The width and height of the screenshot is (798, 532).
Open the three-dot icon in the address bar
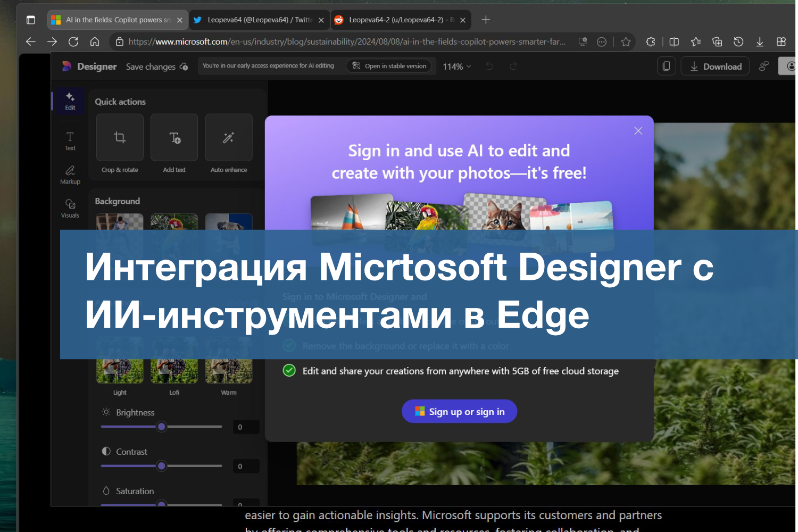602,41
